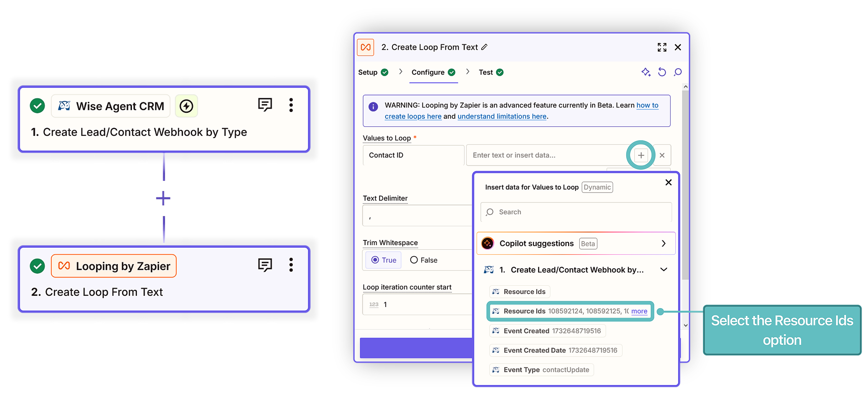Click the plus button to insert data
868x395 pixels.
pos(641,155)
